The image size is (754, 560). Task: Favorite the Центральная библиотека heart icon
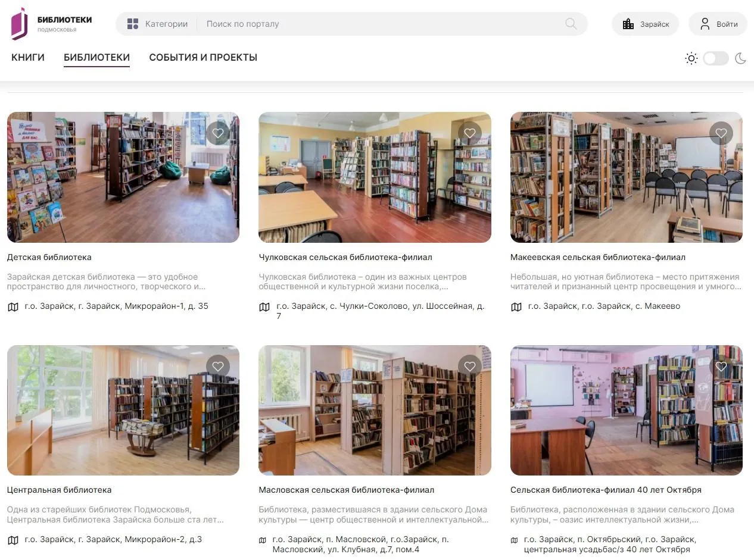[x=218, y=367]
